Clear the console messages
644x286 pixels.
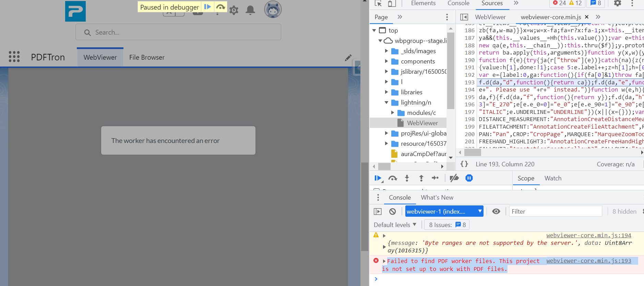coord(393,212)
